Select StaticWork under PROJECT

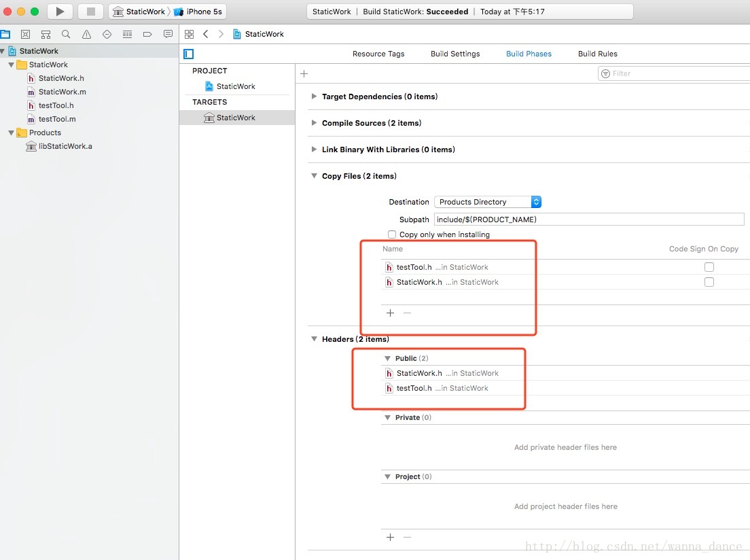coord(235,86)
